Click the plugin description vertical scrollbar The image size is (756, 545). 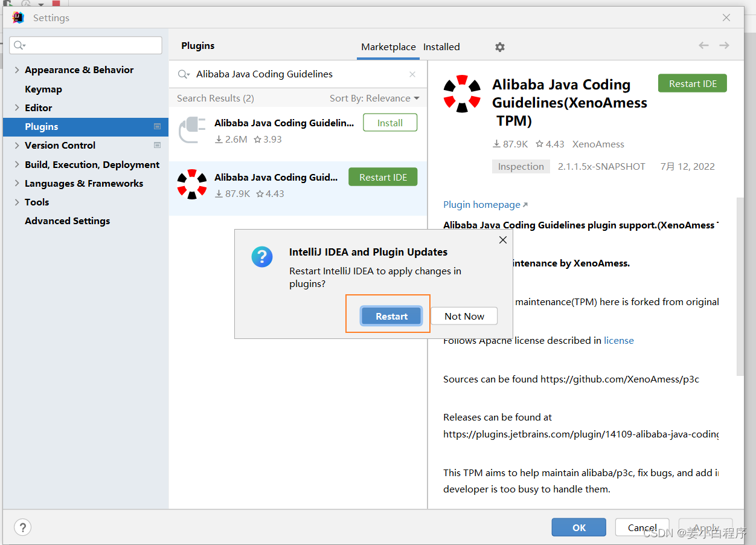point(740,286)
